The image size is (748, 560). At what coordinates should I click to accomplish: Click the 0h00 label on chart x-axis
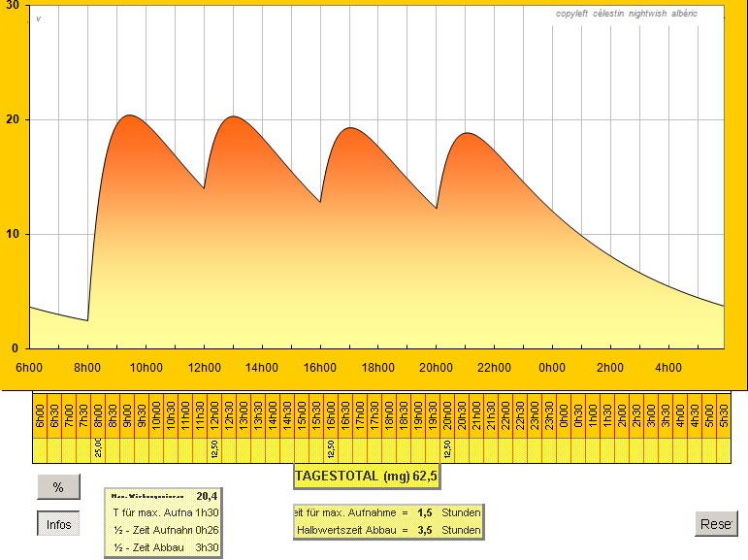[x=552, y=367]
